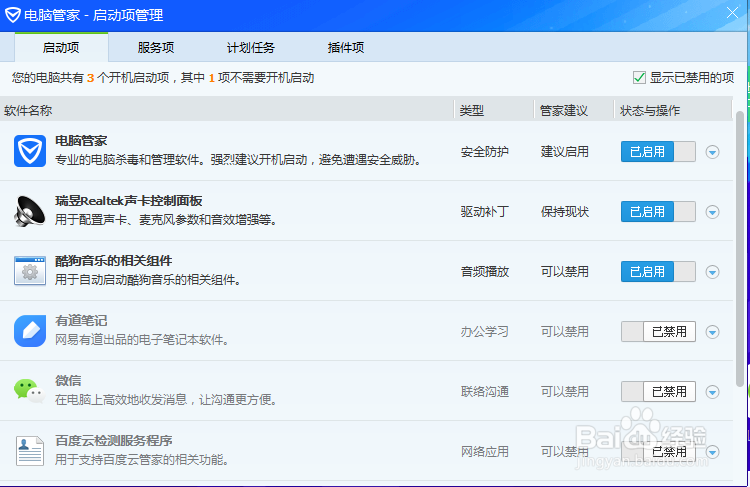The image size is (750, 487).
Task: Toggle the 瑞昱Realtek声卡控制面板 已启用 switch
Action: [x=658, y=211]
